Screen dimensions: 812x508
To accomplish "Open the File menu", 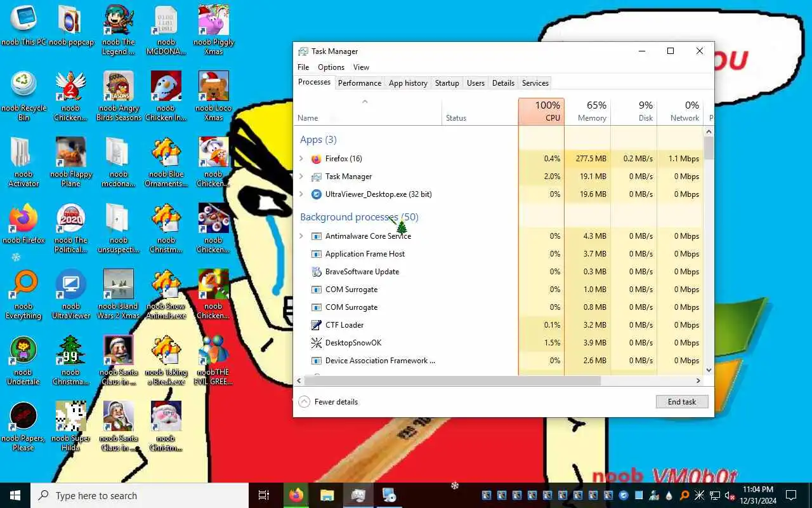I will click(303, 67).
